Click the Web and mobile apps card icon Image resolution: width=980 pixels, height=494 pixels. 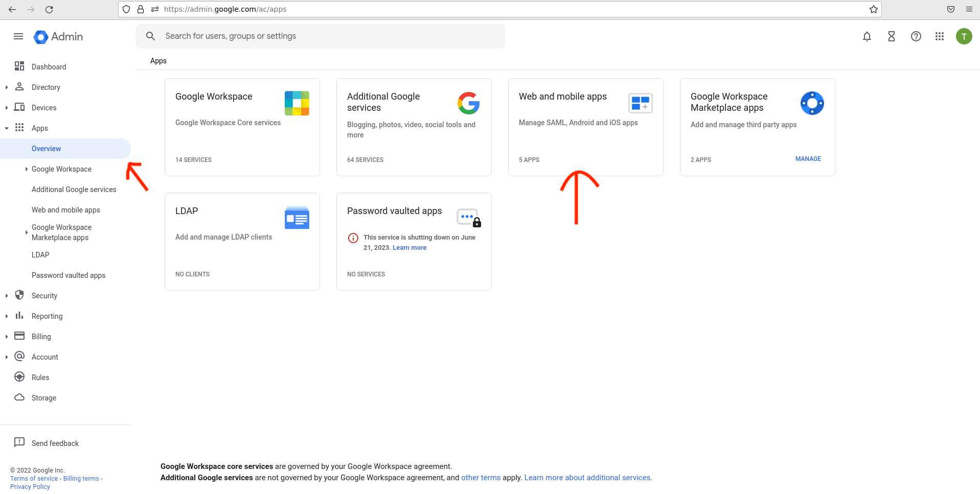coord(641,103)
